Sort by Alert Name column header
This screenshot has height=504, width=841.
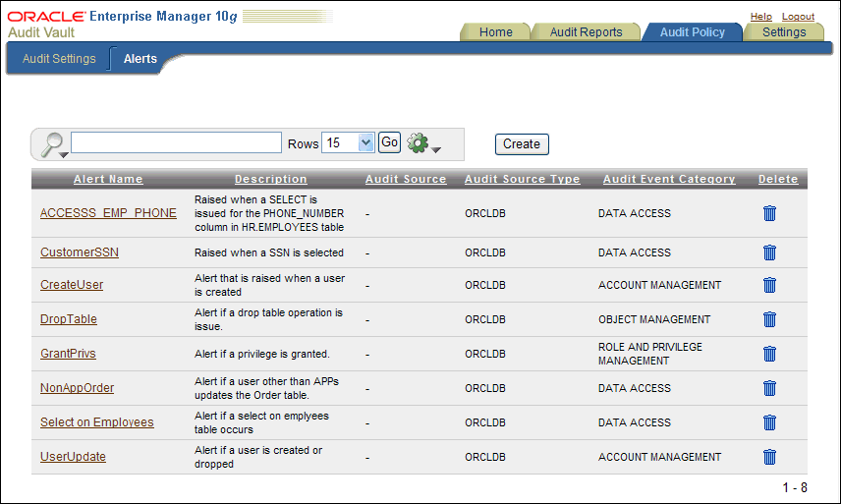[108, 179]
